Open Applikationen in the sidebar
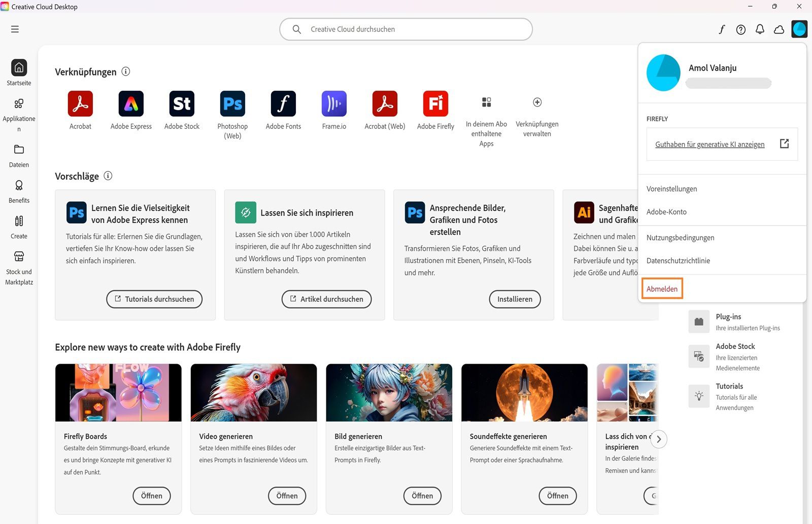Viewport: 812px width, 524px height. (x=19, y=115)
